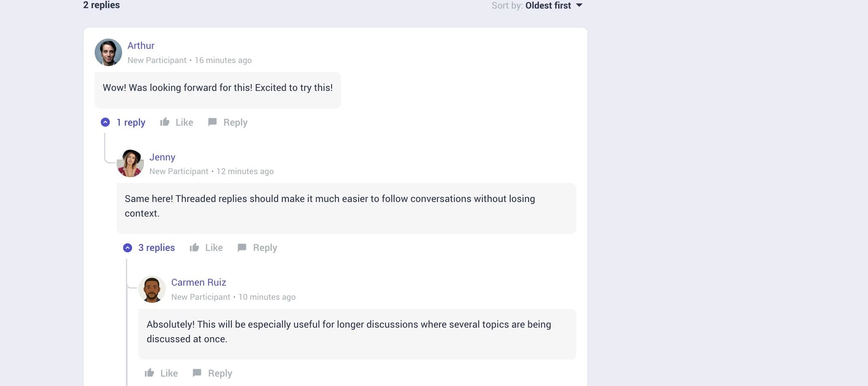Click speech bubble icon under Jenny's comment
This screenshot has height=386, width=868.
pos(242,247)
